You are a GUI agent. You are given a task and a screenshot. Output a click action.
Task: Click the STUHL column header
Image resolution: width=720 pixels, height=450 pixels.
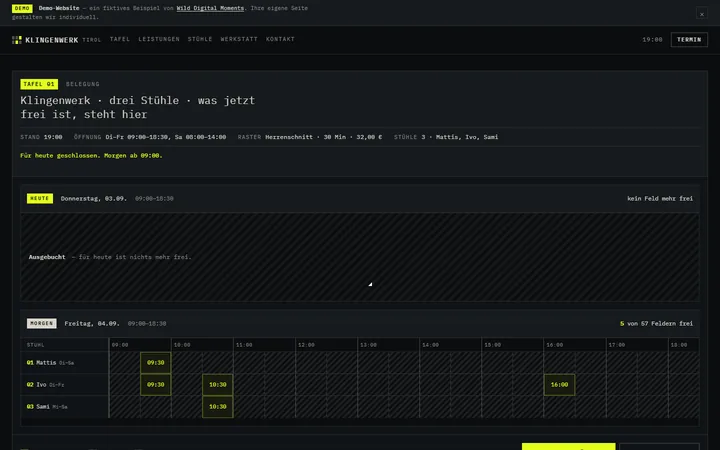(x=35, y=345)
